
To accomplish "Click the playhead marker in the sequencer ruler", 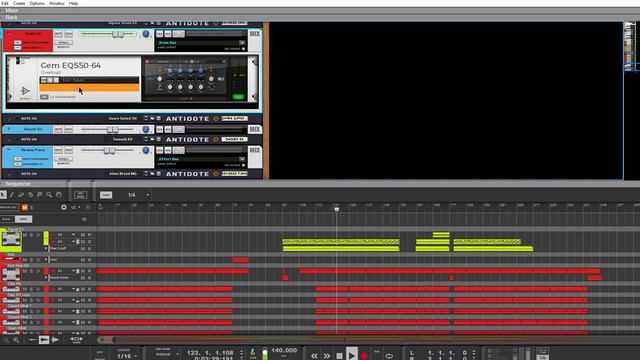I will tap(336, 209).
